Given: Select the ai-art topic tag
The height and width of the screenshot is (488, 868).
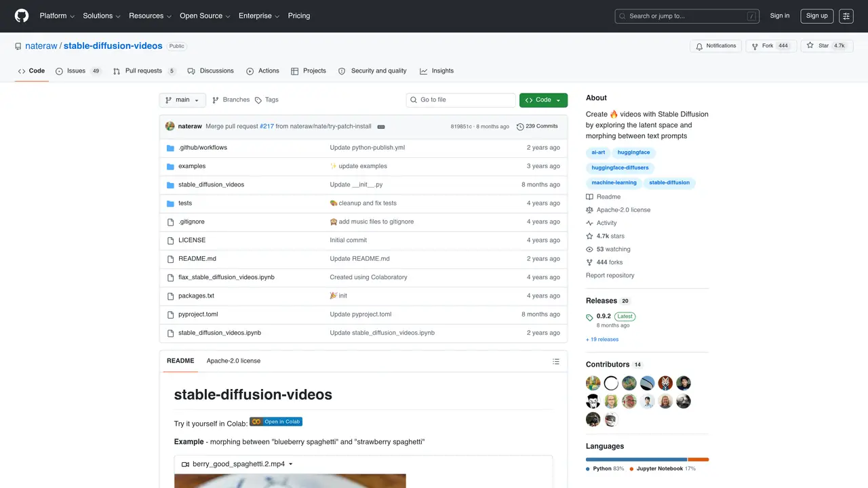Looking at the screenshot, I should coord(598,152).
